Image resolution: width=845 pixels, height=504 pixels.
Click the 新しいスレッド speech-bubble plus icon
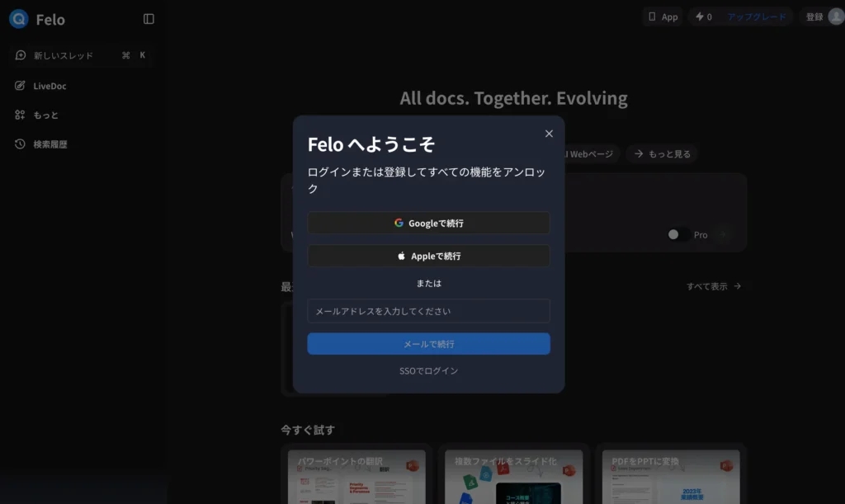point(19,55)
